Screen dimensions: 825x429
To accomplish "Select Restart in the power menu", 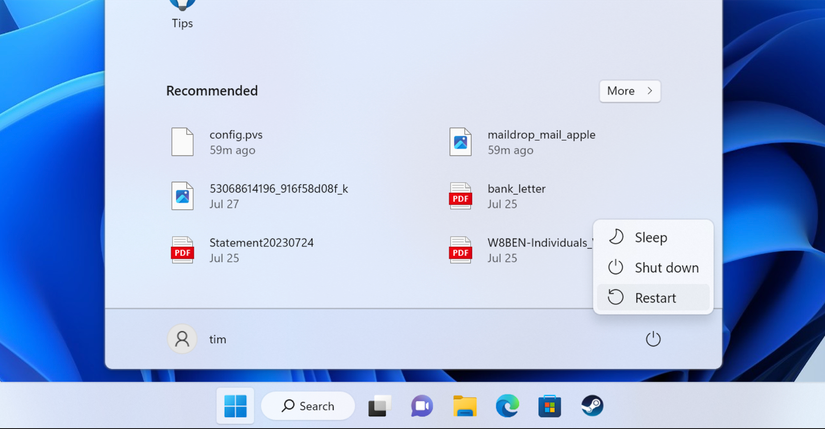I will [653, 297].
